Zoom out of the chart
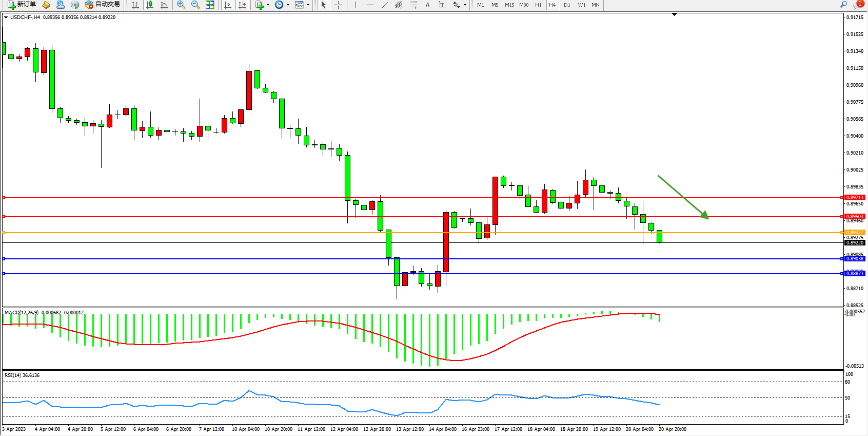Screen dimensions: 868x436 tap(195, 5)
